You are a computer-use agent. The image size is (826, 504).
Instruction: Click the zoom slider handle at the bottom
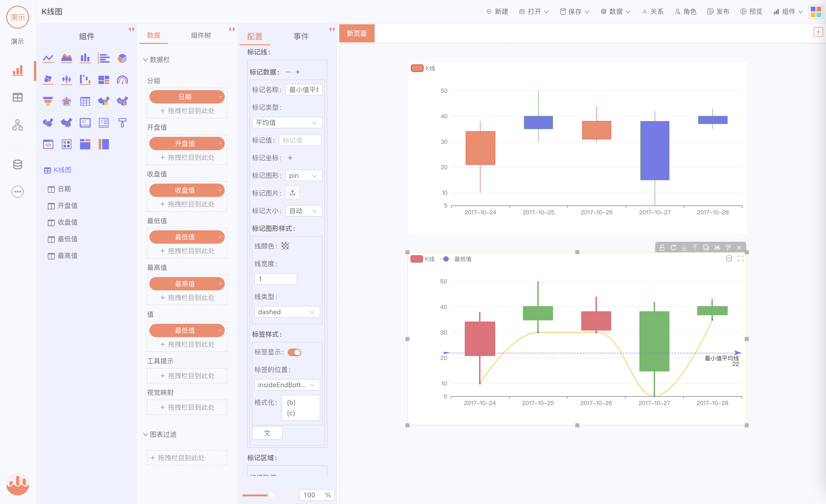click(271, 495)
